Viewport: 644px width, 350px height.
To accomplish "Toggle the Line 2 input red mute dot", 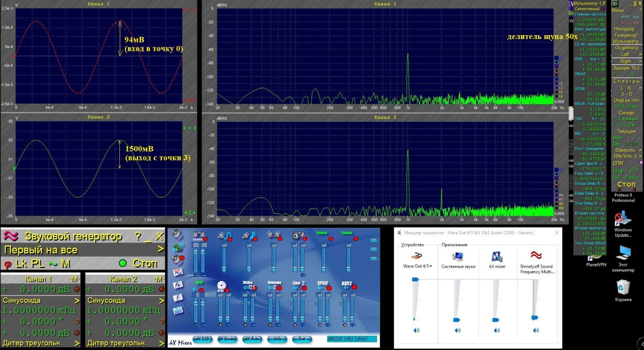I will click(304, 289).
